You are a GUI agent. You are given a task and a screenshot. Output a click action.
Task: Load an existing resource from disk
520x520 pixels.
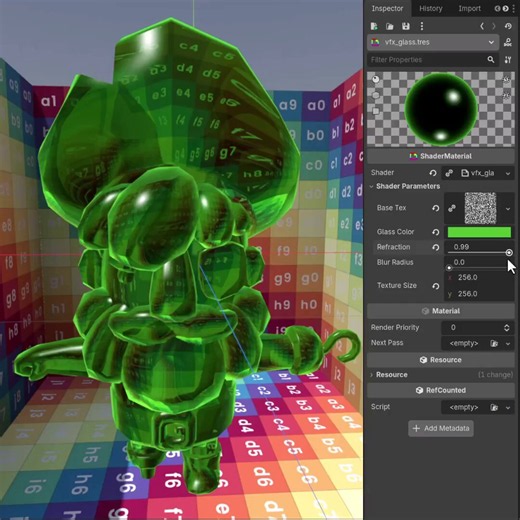click(x=390, y=26)
